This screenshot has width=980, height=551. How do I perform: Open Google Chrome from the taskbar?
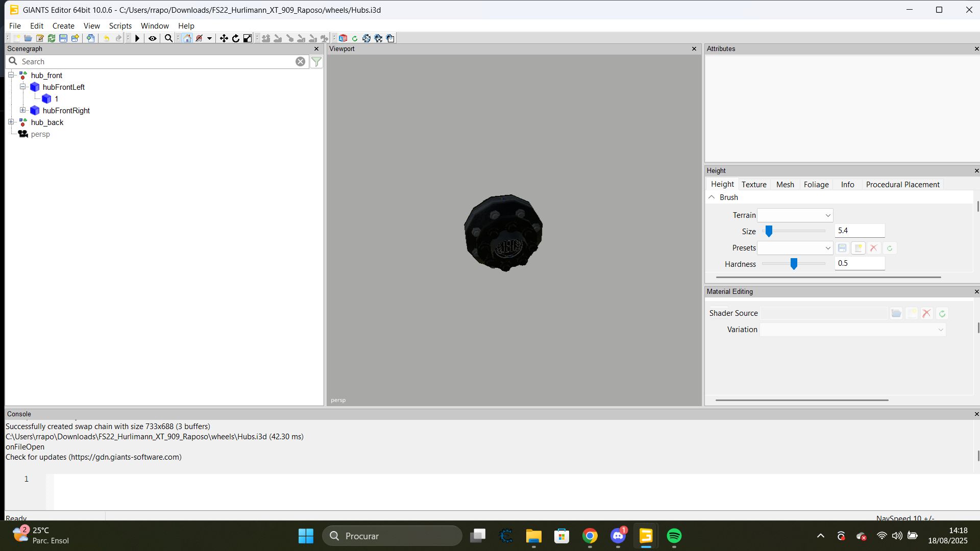[x=590, y=536]
